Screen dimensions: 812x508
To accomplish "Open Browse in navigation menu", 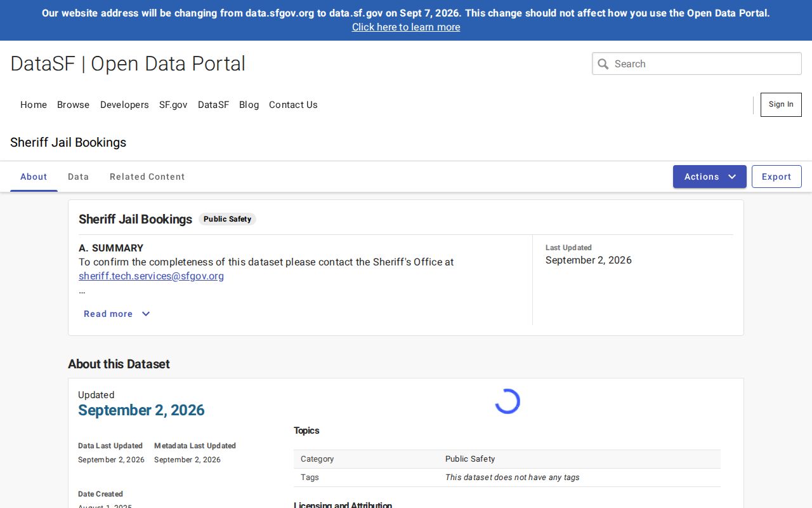I will [74, 105].
